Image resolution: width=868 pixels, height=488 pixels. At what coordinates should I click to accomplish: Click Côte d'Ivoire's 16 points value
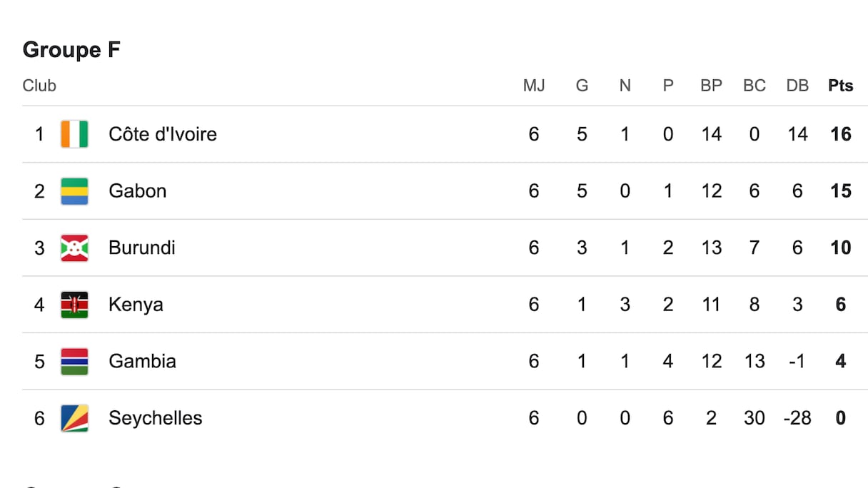[x=841, y=134]
